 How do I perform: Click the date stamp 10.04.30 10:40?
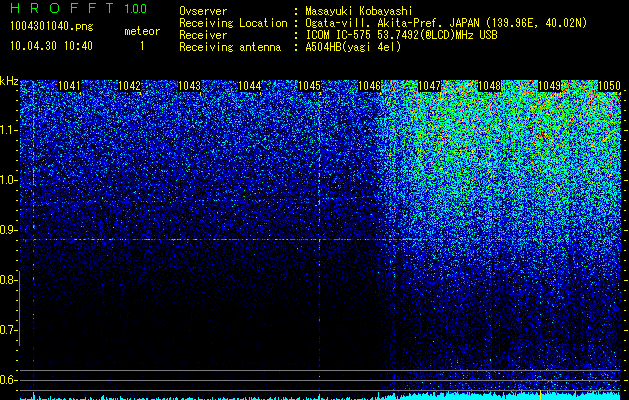coord(51,46)
